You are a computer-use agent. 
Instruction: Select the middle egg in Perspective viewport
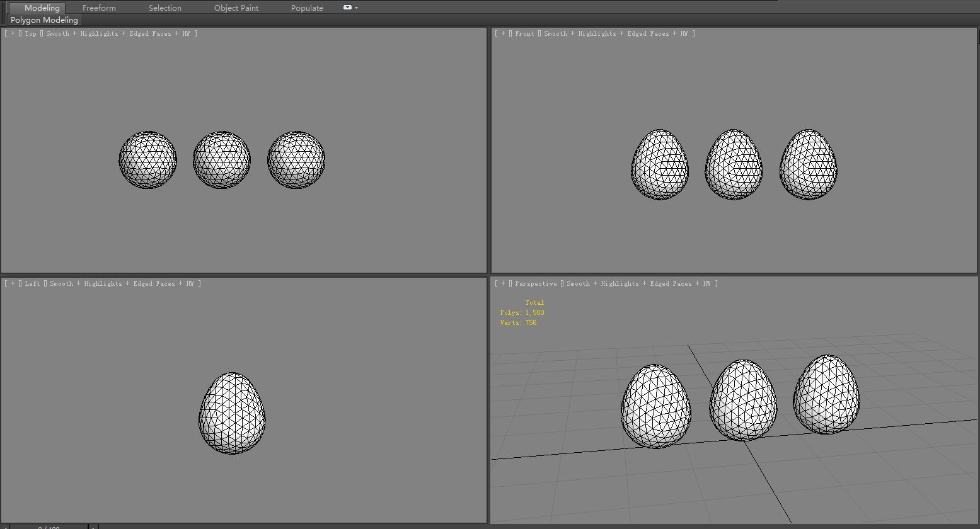(x=743, y=401)
